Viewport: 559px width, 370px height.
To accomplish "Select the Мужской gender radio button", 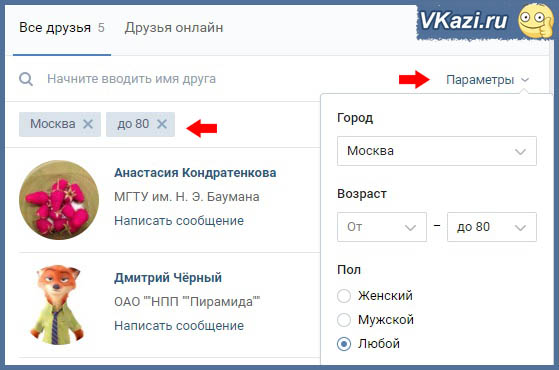I will [x=344, y=320].
